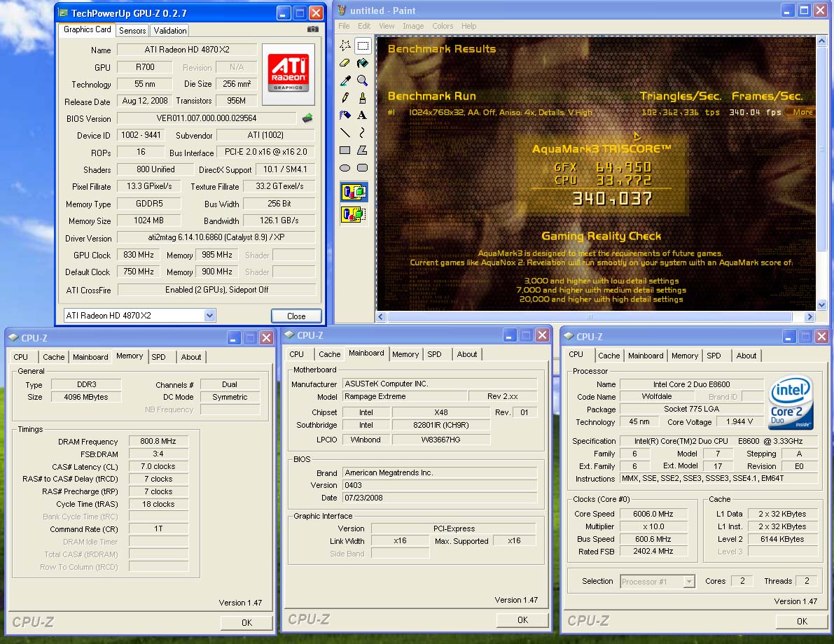
Task: Choose the Brush tool in Paint
Action: pyautogui.click(x=363, y=98)
